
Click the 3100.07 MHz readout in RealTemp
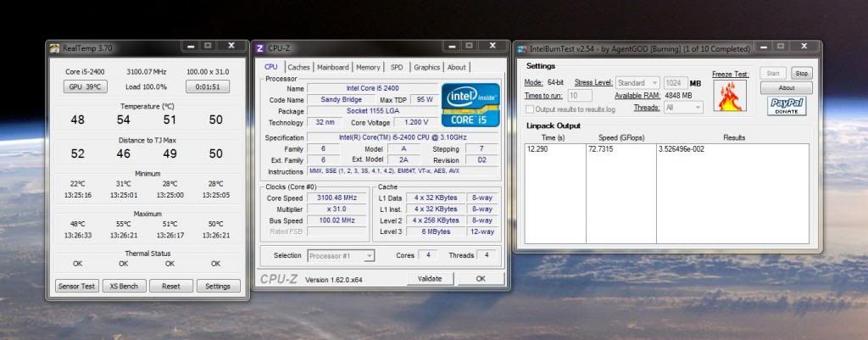[x=146, y=71]
